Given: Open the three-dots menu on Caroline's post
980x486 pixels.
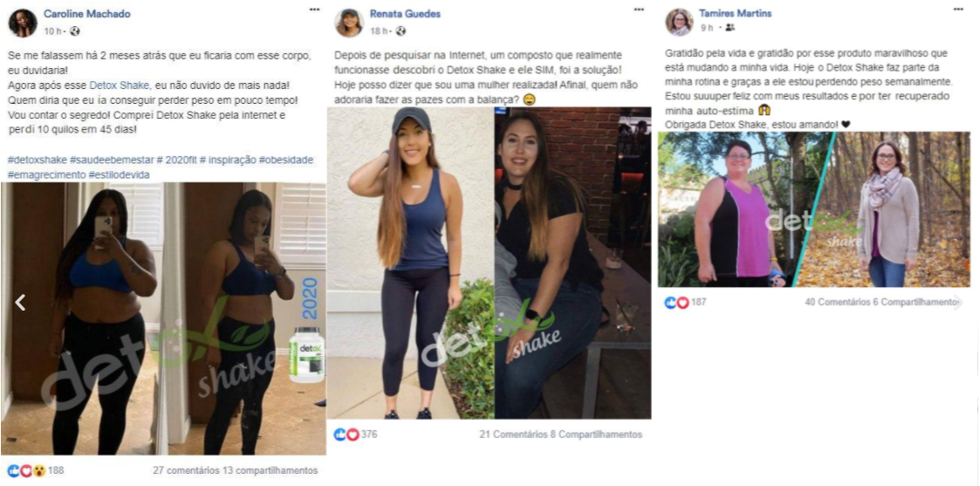Looking at the screenshot, I should [x=314, y=10].
